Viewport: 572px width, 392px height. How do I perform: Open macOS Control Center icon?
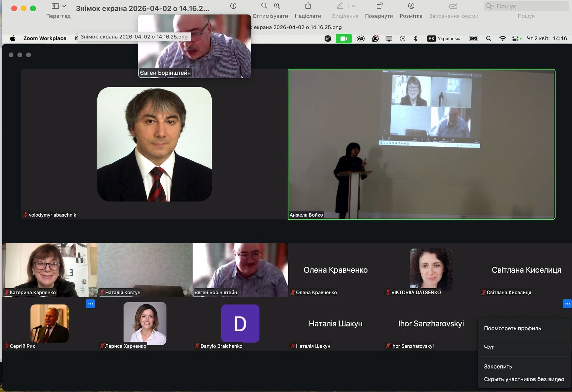[x=515, y=38]
